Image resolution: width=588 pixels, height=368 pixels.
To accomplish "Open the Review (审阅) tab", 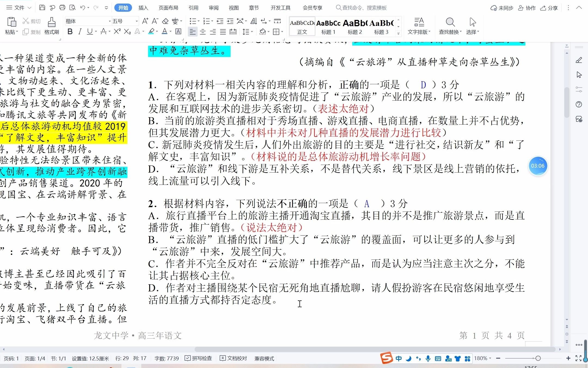I will point(213,8).
